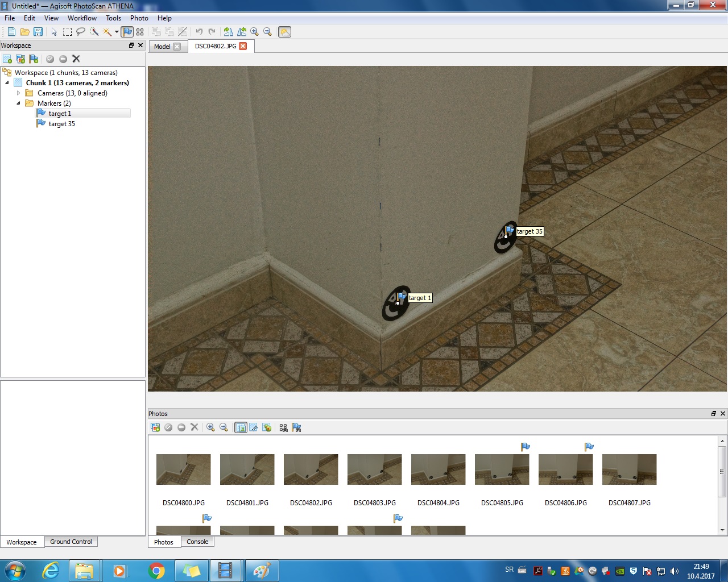
Task: Click the Disable cameras icon in the Photos pane
Action: (x=181, y=427)
